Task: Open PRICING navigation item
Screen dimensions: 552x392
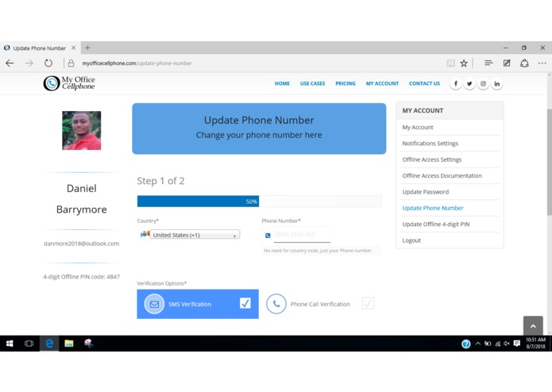Action: pos(345,83)
